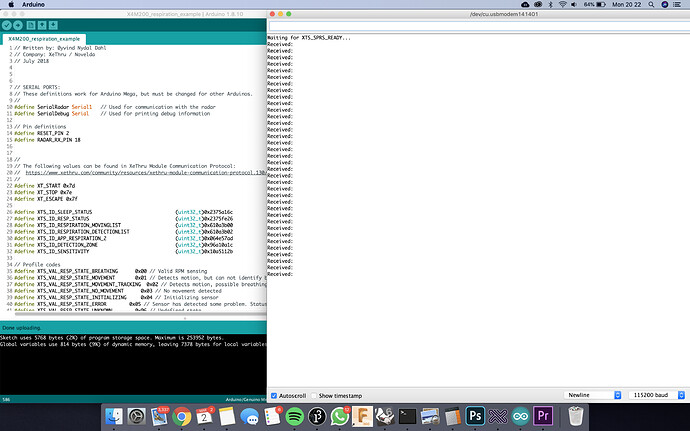Click the '// Profile codes' comment line

(37, 265)
